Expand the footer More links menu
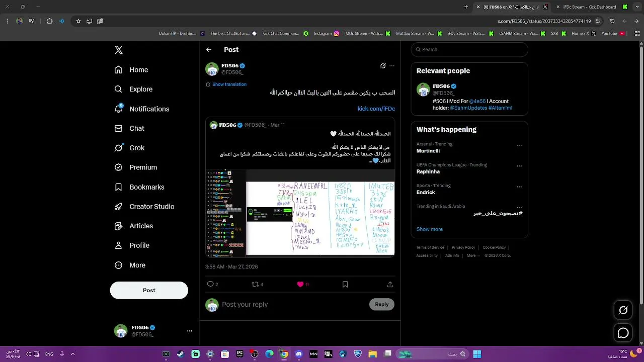Image resolution: width=644 pixels, height=362 pixels. pos(473,255)
